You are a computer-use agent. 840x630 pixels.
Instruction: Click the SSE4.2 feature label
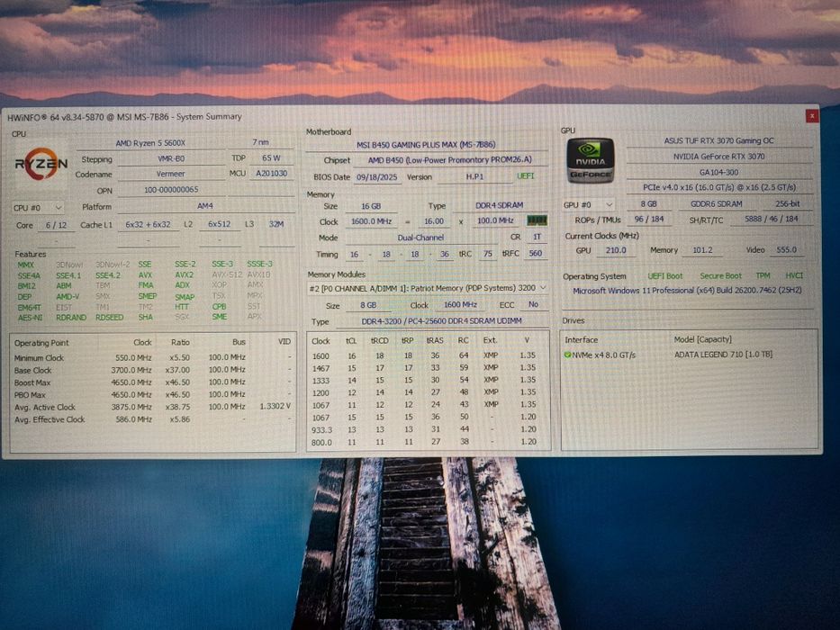pos(108,275)
